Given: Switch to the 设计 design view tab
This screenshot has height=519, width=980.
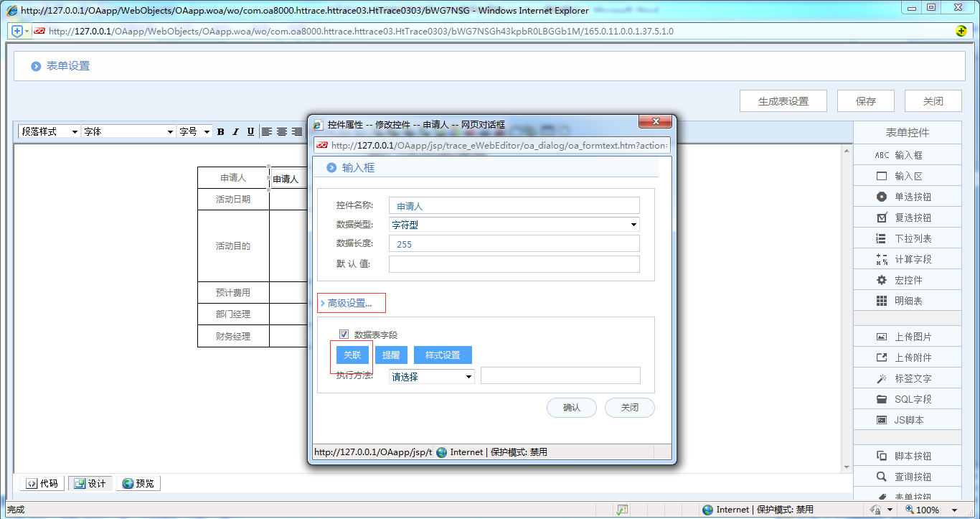Looking at the screenshot, I should (90, 483).
